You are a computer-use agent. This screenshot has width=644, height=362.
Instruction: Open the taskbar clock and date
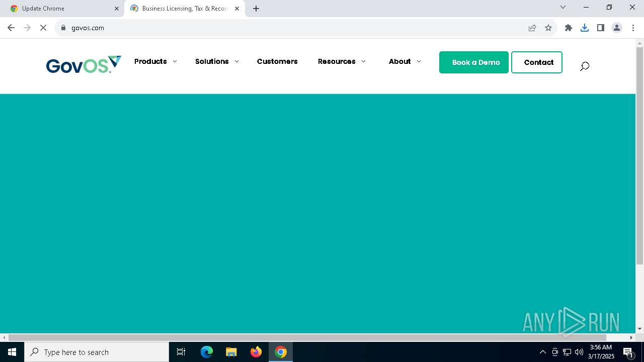click(601, 352)
